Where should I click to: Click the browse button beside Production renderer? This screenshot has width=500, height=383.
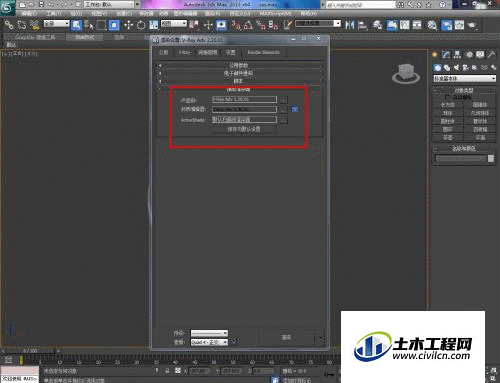click(283, 100)
